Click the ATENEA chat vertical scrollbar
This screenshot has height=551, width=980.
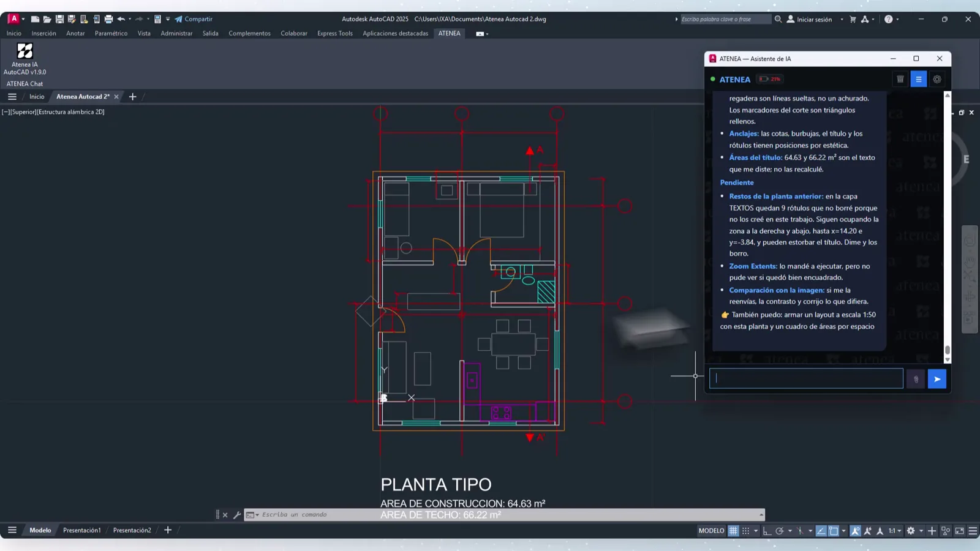948,227
